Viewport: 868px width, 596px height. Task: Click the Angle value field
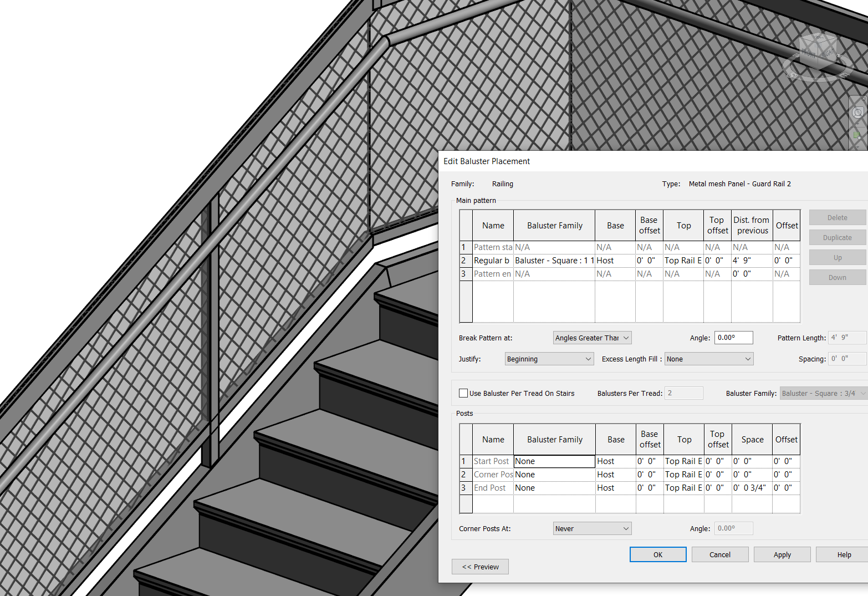(733, 337)
